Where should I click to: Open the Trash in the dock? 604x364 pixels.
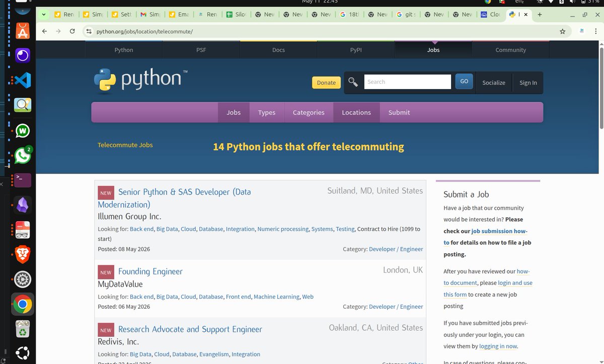tap(23, 329)
